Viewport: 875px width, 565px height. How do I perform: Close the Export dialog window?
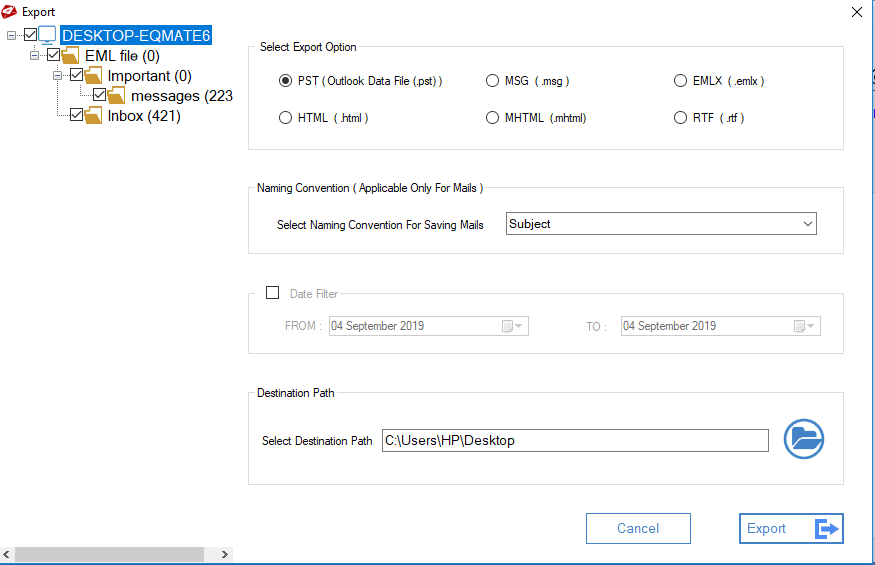pyautogui.click(x=857, y=12)
